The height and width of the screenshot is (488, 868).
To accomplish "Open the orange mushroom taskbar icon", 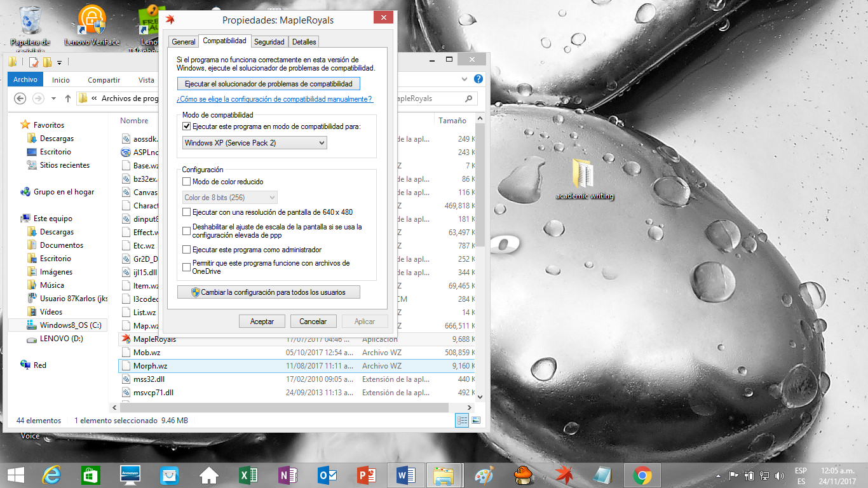I will point(524,475).
